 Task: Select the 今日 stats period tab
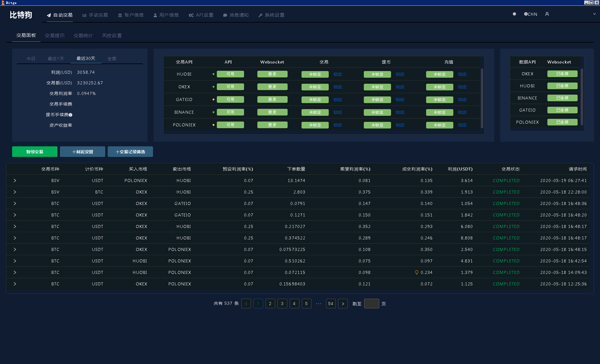pos(31,59)
